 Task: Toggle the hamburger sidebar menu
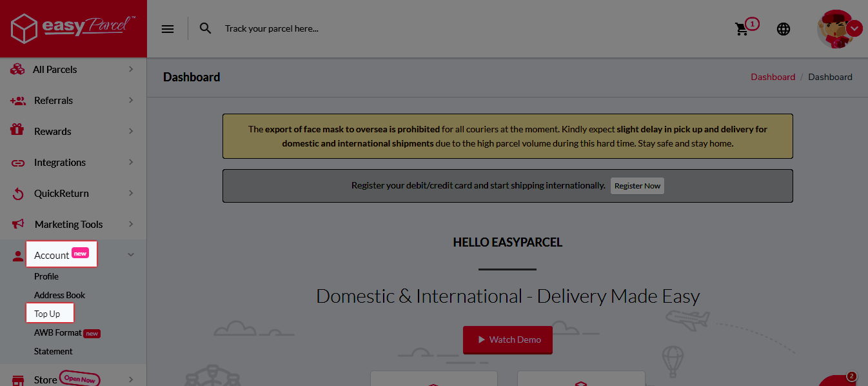point(168,28)
